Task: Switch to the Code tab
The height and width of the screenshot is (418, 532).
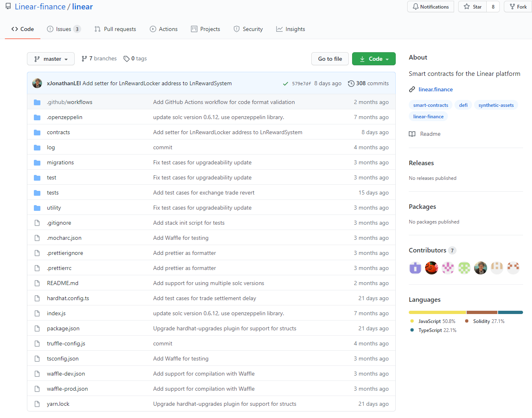Action: (22, 29)
